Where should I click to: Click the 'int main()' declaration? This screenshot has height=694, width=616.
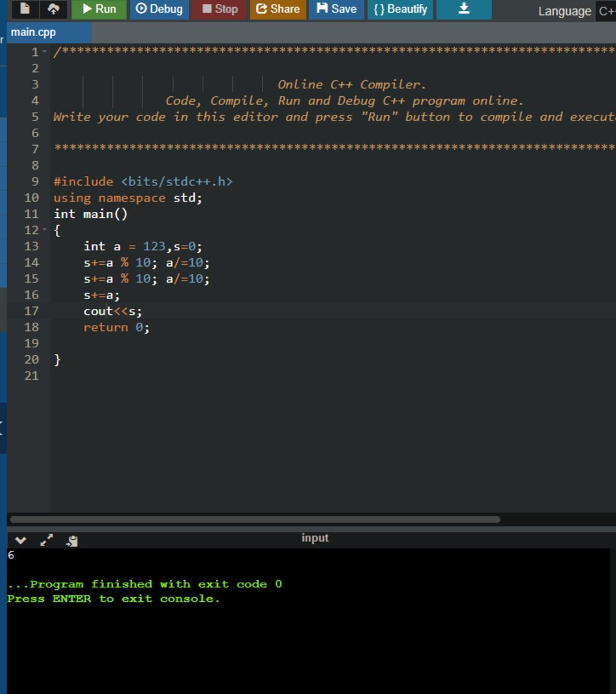[x=90, y=214]
